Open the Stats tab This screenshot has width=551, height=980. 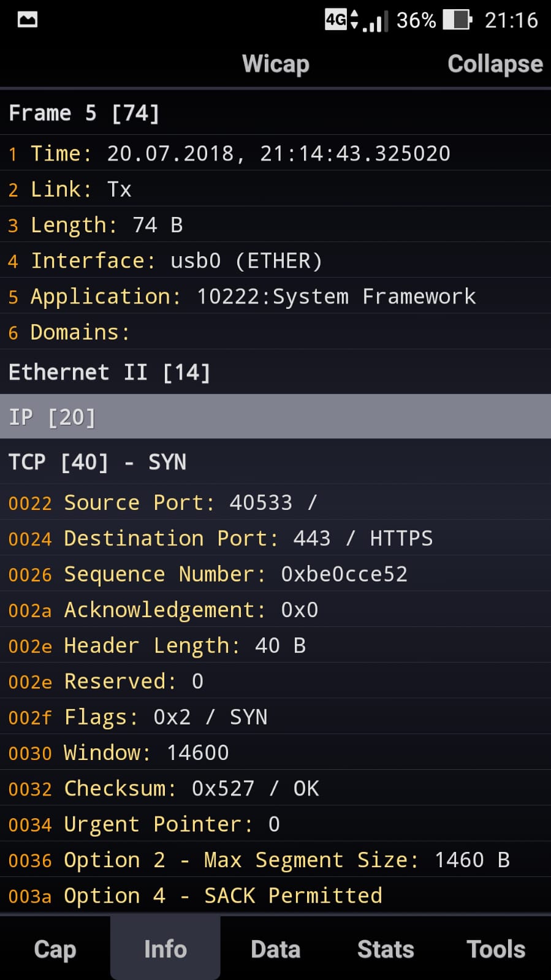click(386, 949)
